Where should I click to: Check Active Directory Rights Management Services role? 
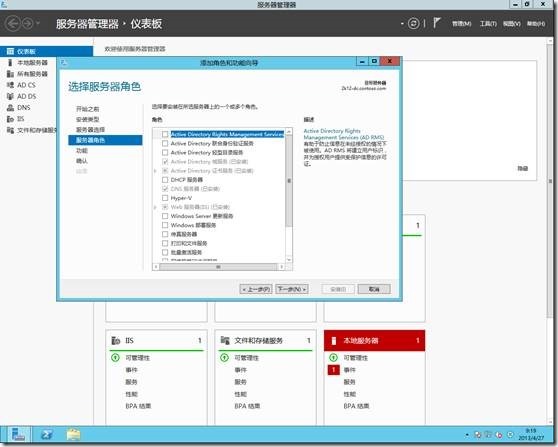click(165, 134)
